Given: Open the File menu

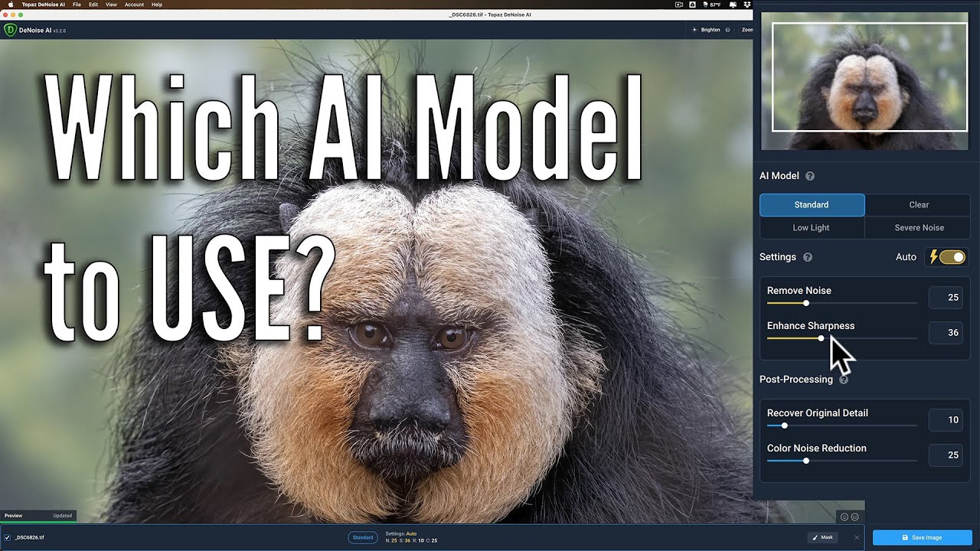Looking at the screenshot, I should (x=77, y=5).
